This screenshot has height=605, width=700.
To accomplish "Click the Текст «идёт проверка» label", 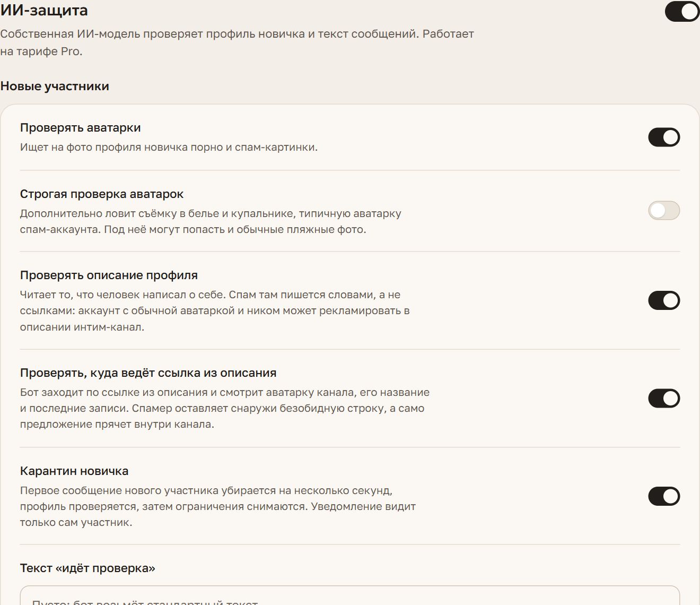I will click(x=87, y=568).
